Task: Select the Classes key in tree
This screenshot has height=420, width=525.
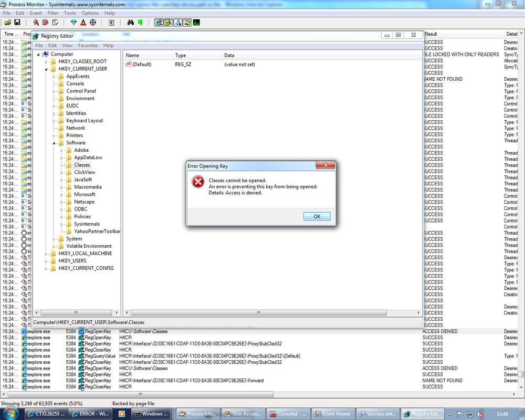Action: [x=82, y=165]
